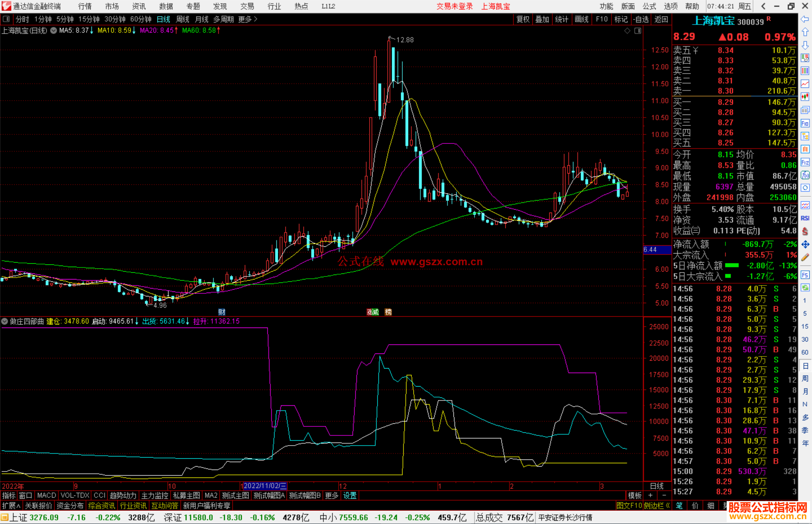Switch to 分时 intraday view
The image size is (812, 524).
[22, 19]
